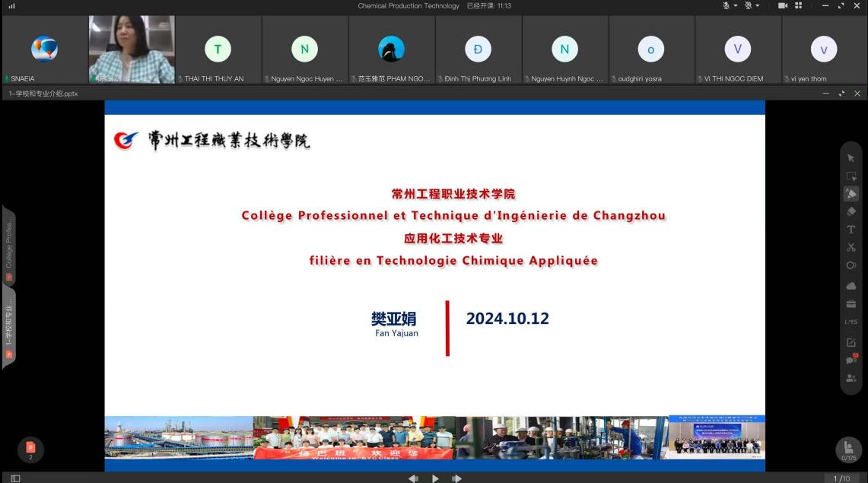Select the video thumbnail of the presenter
The height and width of the screenshot is (483, 868).
(x=132, y=49)
